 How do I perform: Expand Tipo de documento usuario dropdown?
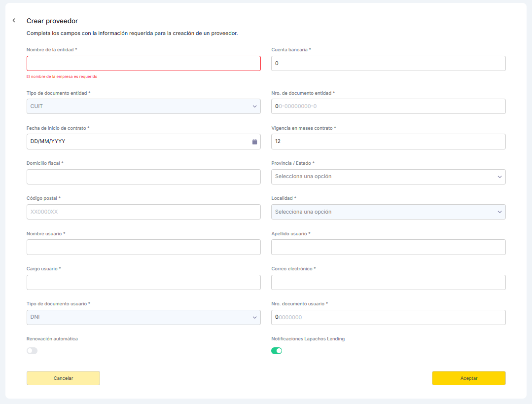tap(143, 317)
